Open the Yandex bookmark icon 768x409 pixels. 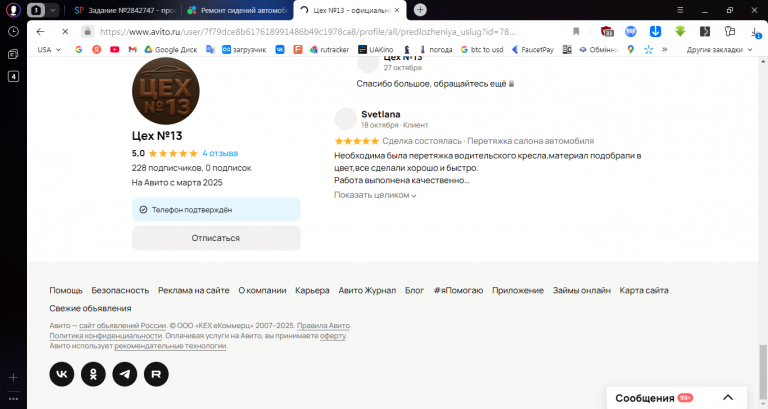point(96,49)
